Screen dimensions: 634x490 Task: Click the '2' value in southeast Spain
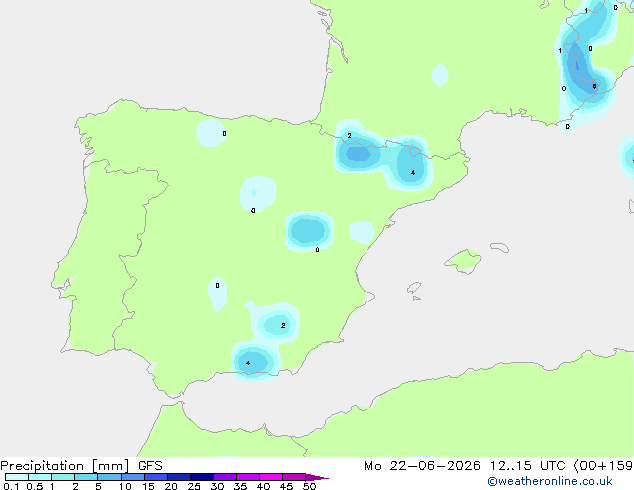(283, 325)
